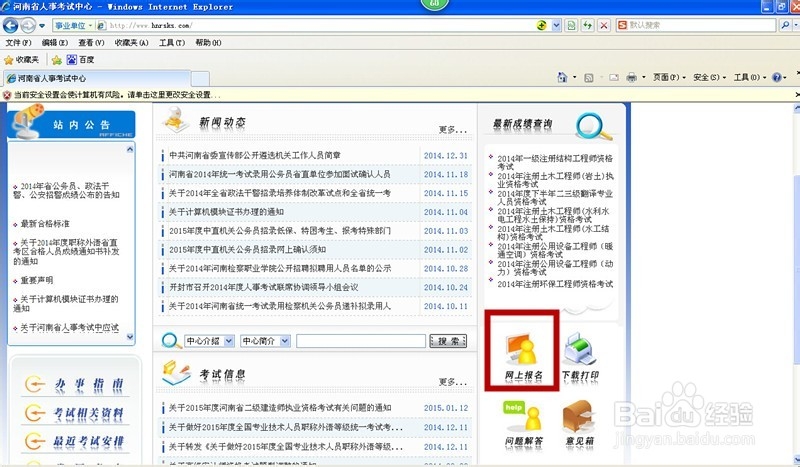The width and height of the screenshot is (800, 467).
Task: Open the 文件(F) menu
Action: point(18,43)
